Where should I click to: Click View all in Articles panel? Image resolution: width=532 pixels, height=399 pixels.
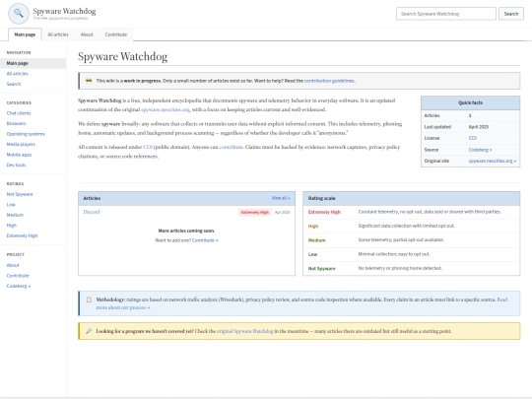[281, 198]
